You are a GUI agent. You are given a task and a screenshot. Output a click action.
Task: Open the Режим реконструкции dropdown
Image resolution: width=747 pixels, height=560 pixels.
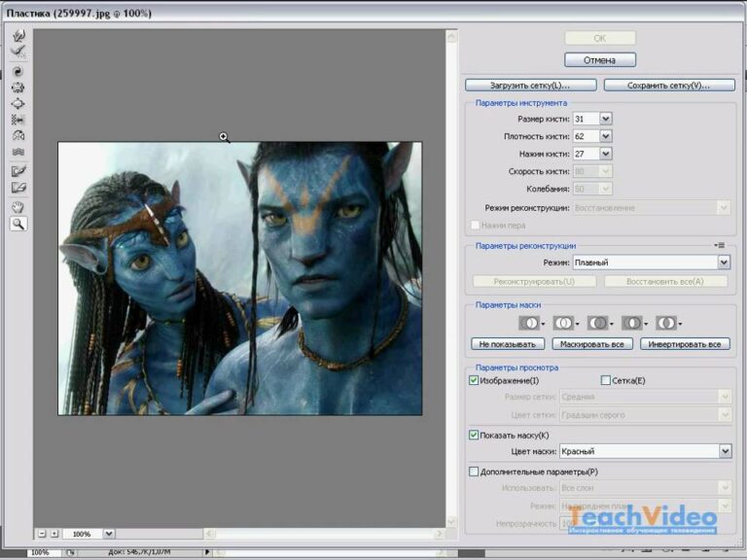[x=652, y=208]
